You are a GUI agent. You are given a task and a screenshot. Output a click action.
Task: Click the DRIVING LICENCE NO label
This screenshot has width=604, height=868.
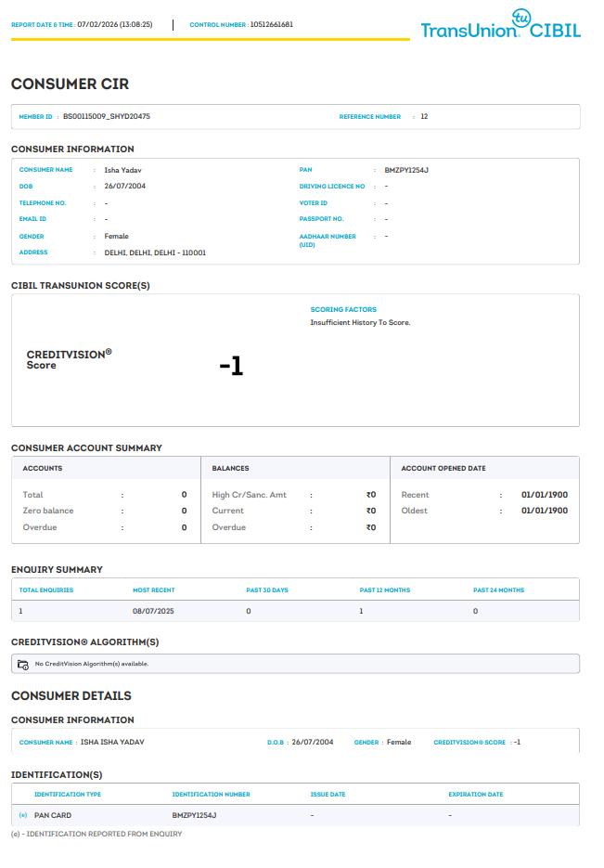coord(332,187)
